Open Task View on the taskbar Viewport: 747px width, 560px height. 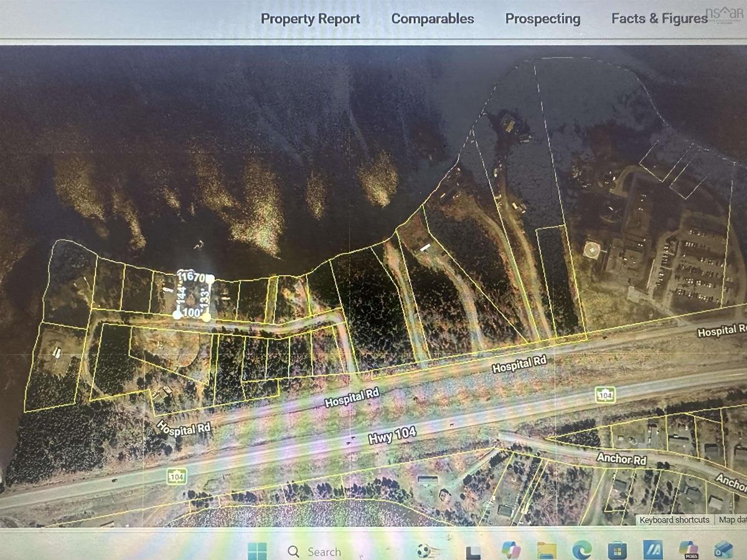474,551
